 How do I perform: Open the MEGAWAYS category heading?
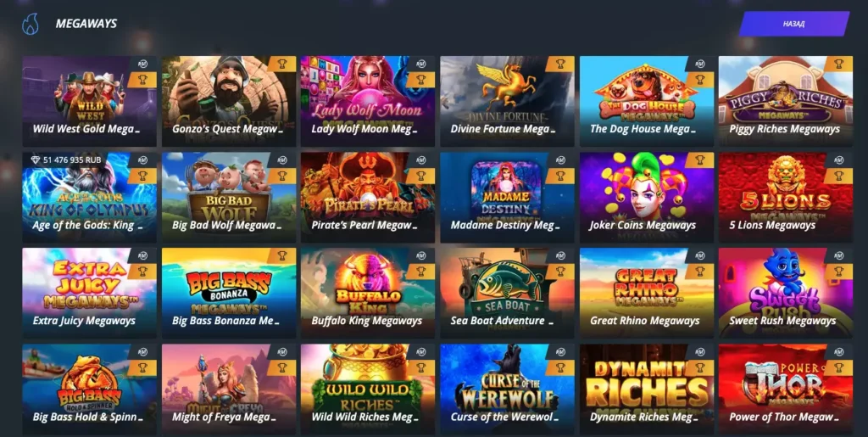86,24
